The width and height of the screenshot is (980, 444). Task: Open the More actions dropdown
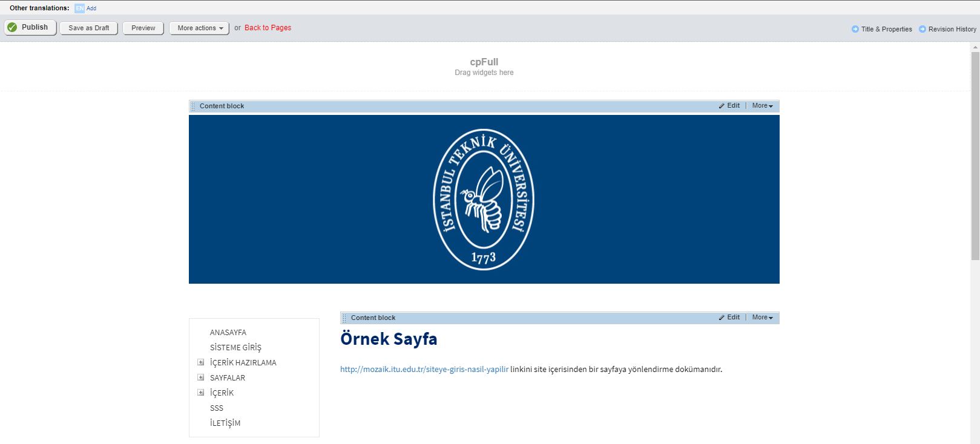pyautogui.click(x=200, y=28)
